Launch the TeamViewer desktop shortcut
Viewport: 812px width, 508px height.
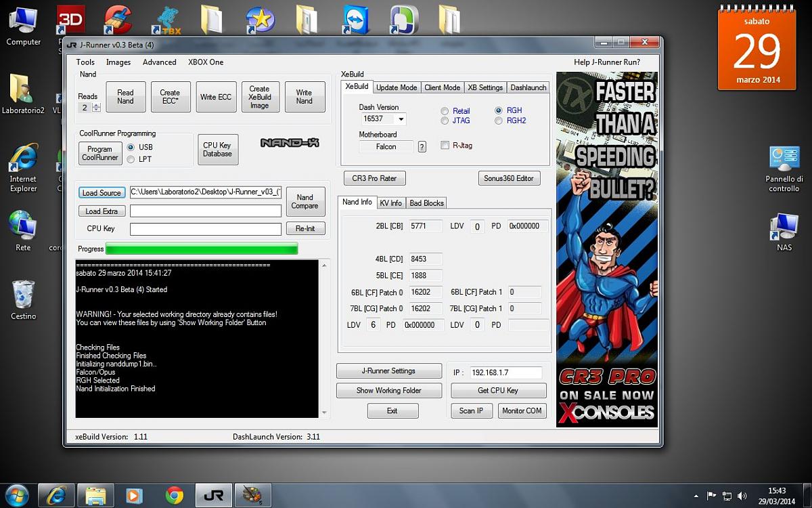pyautogui.click(x=355, y=20)
